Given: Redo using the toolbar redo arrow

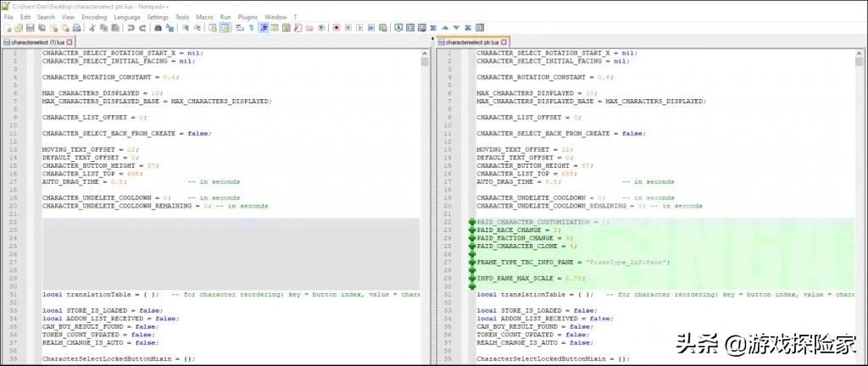Looking at the screenshot, I should [x=142, y=28].
